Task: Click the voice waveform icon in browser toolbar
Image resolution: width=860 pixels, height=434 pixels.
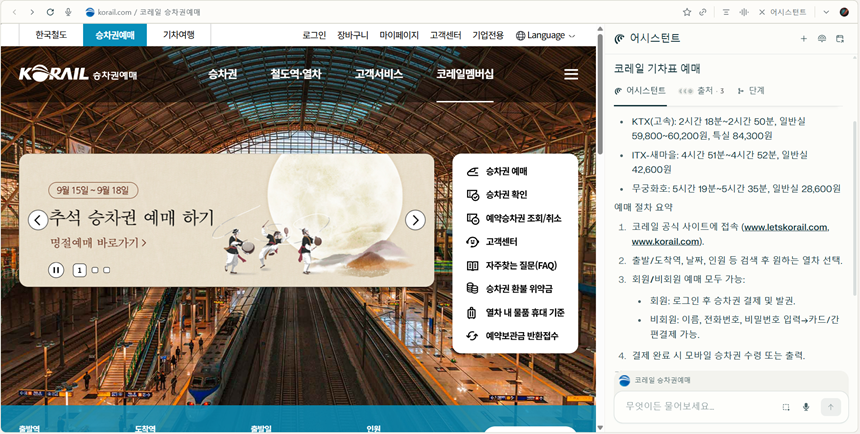Action: click(744, 12)
